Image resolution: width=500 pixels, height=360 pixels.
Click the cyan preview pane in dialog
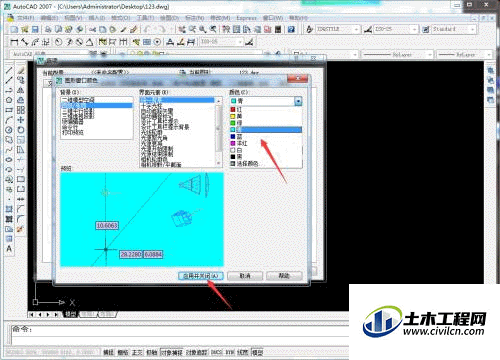pyautogui.click(x=142, y=219)
